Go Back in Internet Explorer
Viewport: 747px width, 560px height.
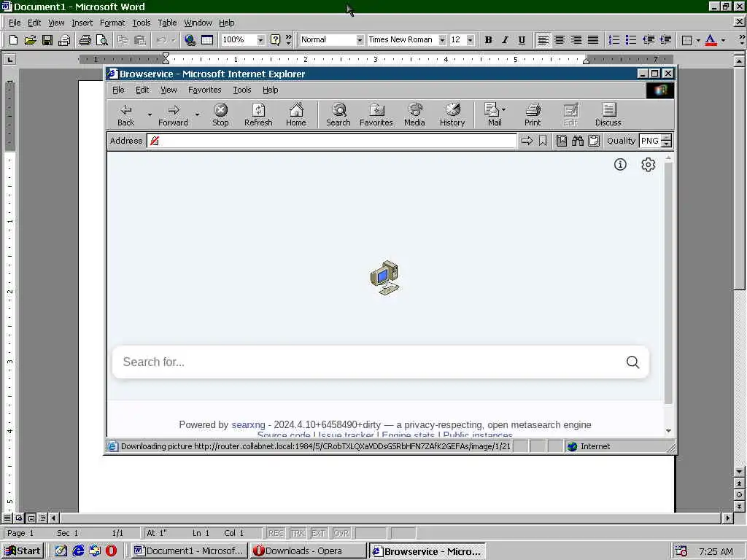click(x=125, y=115)
